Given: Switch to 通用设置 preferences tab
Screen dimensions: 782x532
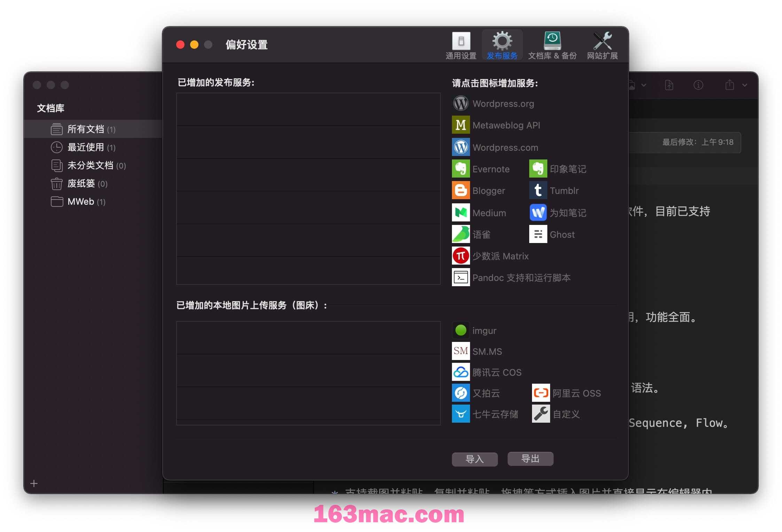Looking at the screenshot, I should [461, 45].
